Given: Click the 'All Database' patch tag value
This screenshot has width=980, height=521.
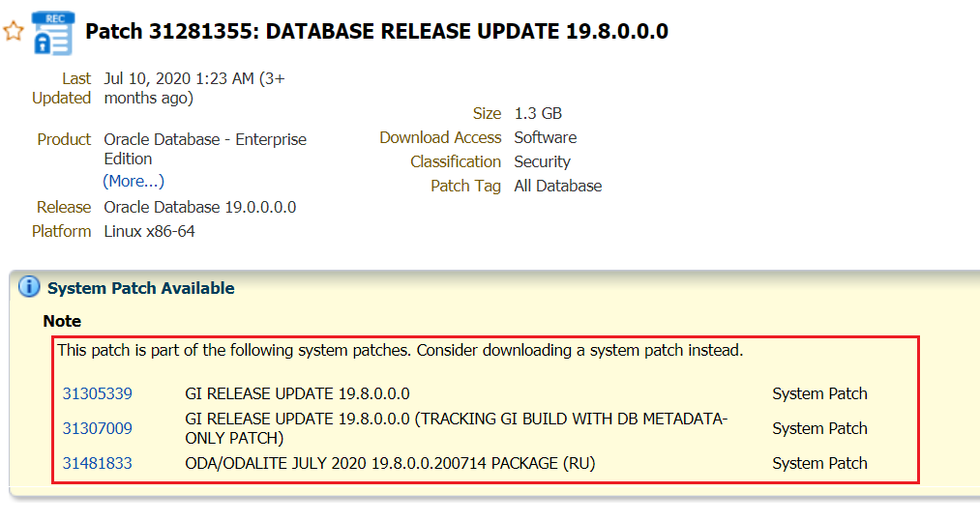Looking at the screenshot, I should (558, 187).
